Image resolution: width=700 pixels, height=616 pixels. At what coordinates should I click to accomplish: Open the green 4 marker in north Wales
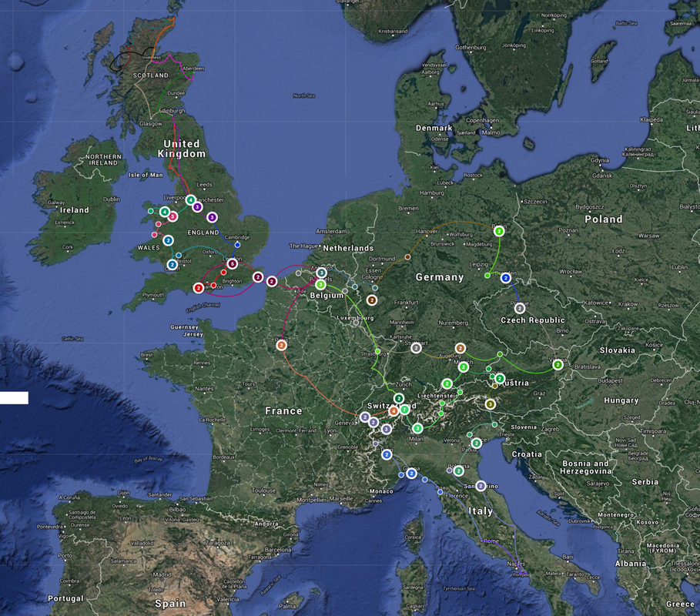(165, 212)
